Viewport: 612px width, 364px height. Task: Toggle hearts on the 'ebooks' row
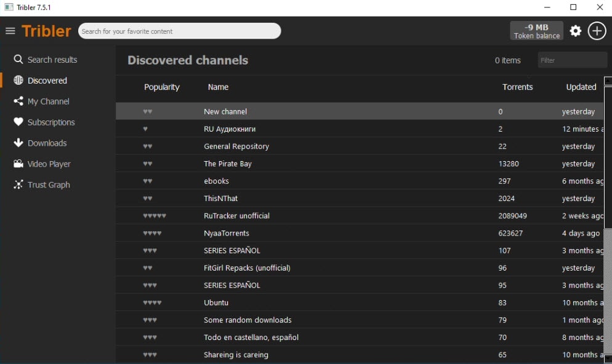[x=148, y=181]
